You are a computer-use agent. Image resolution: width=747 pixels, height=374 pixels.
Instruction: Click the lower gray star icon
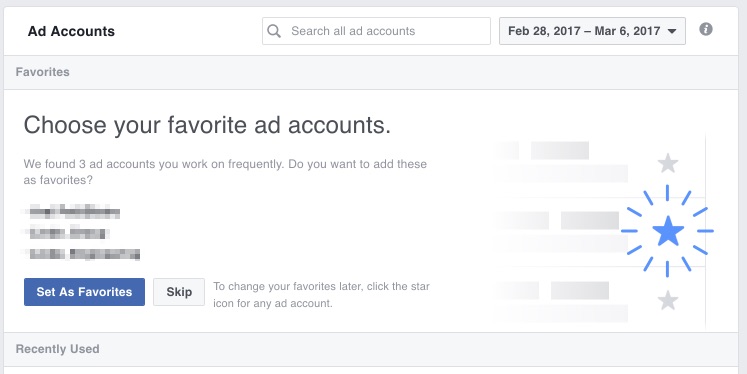[667, 300]
